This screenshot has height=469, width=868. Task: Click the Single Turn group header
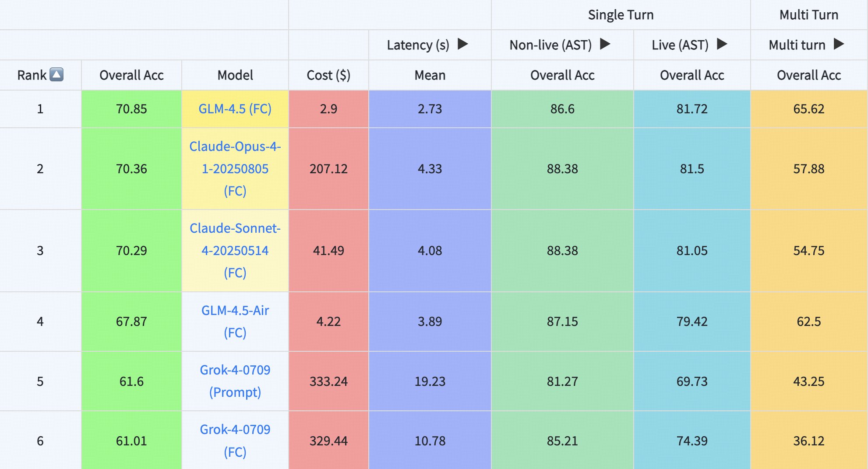point(621,14)
